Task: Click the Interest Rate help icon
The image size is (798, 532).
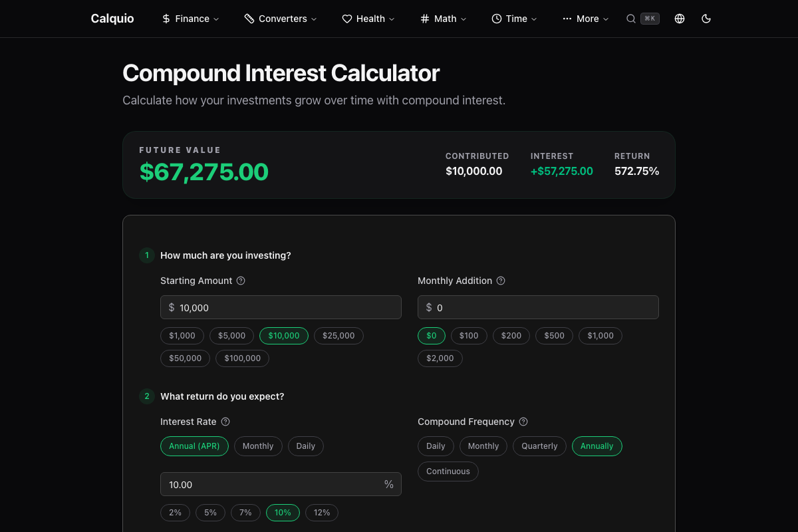Action: pos(225,422)
